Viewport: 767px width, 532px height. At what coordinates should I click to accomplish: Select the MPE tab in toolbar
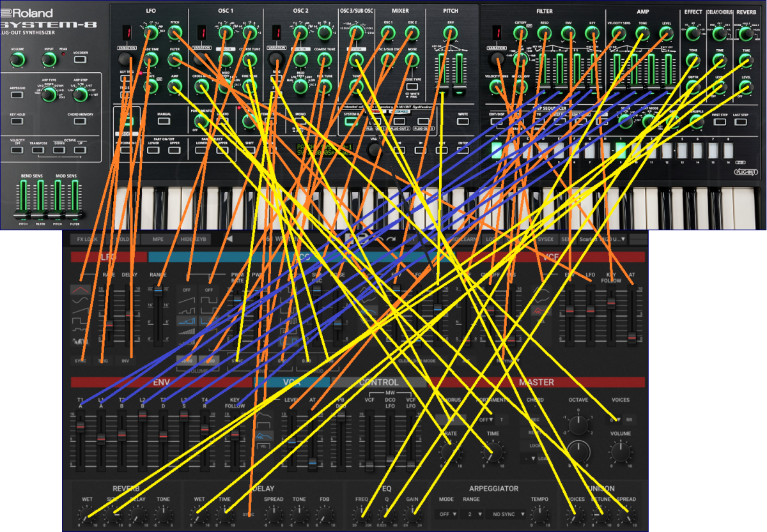tap(158, 239)
